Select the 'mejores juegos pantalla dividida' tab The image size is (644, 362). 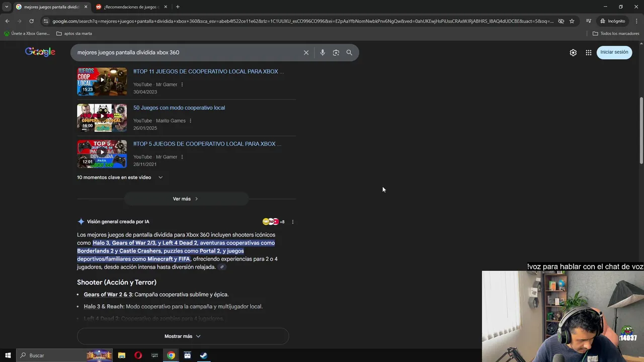(51, 7)
